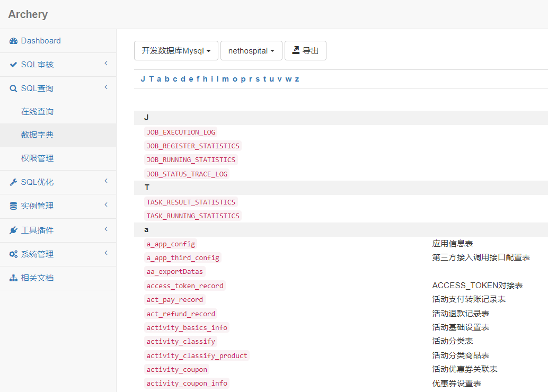Jump to letter 'T' in index
This screenshot has height=392, width=548.
(152, 79)
